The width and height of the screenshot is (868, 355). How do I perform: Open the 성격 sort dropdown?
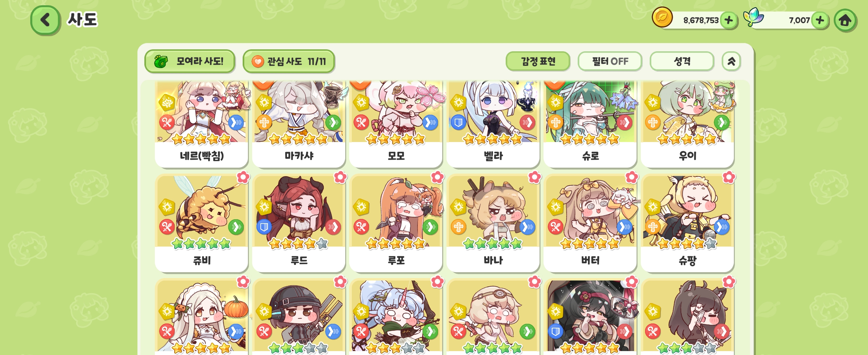[682, 61]
